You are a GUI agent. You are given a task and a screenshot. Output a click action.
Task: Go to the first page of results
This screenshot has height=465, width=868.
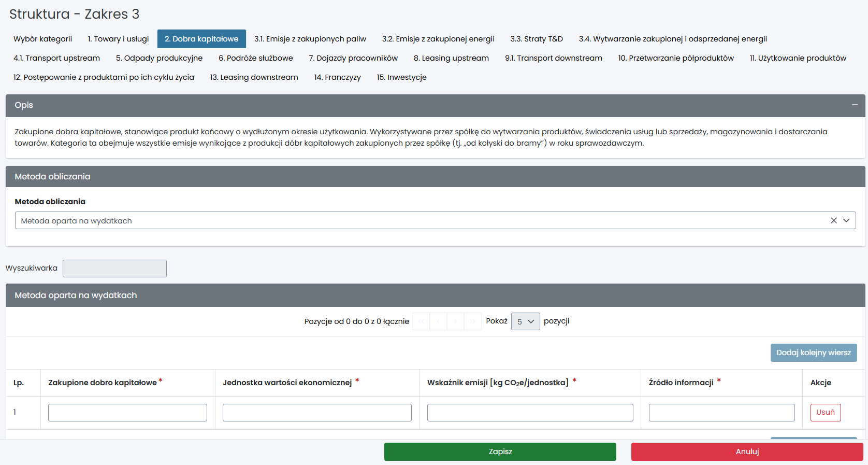(x=421, y=321)
